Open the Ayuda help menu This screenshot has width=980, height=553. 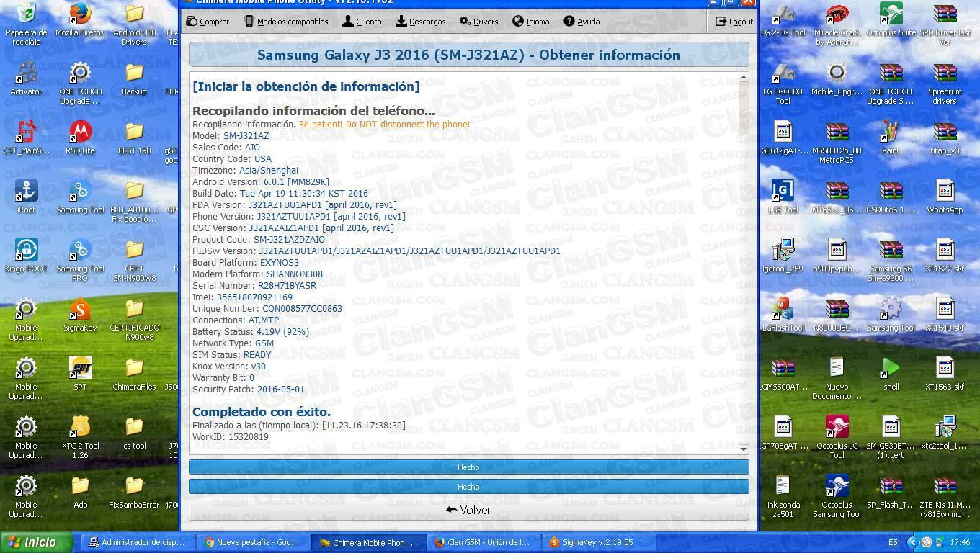tap(582, 22)
